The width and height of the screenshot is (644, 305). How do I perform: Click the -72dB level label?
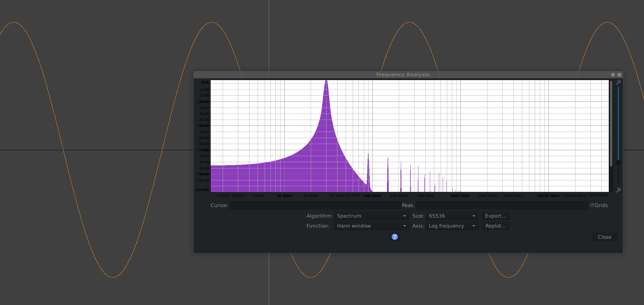(x=203, y=150)
